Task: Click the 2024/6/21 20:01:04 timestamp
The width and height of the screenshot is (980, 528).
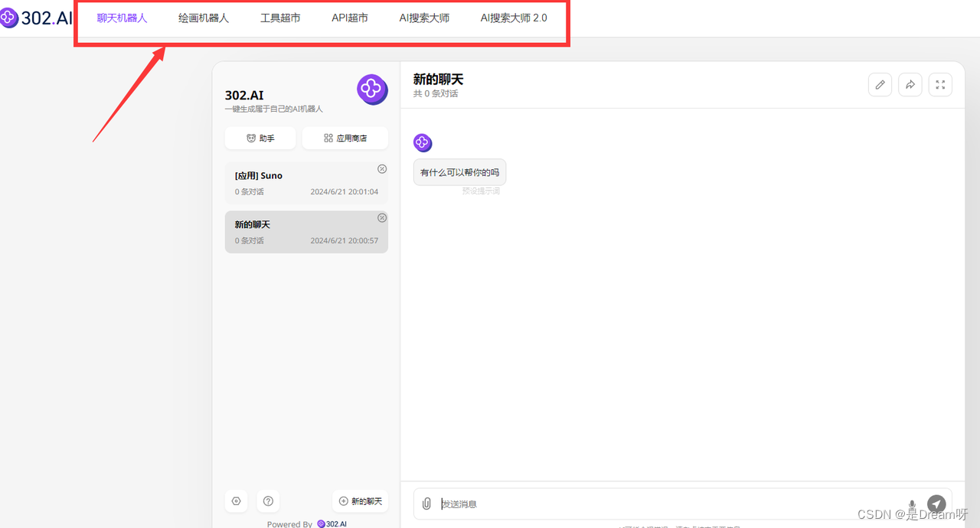Action: [x=345, y=191]
